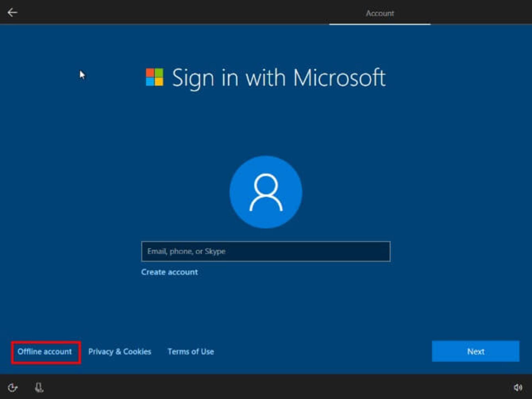Open the Create account link
532x399 pixels.
coord(169,272)
